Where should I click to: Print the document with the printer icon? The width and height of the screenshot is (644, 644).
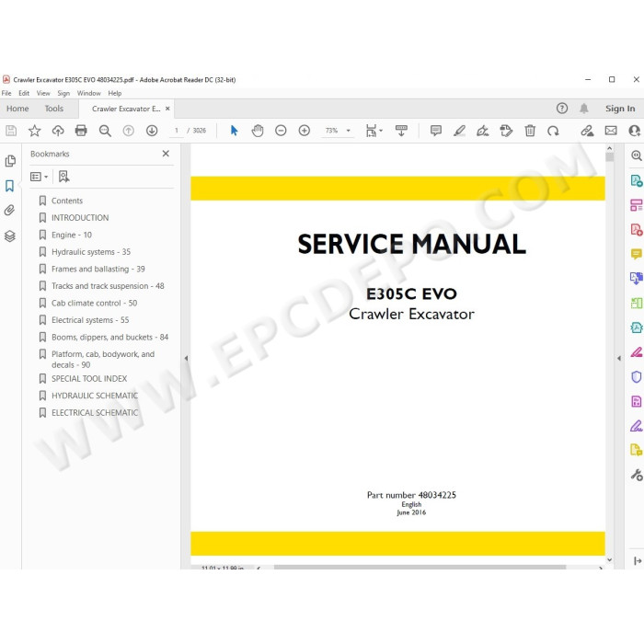pyautogui.click(x=81, y=131)
